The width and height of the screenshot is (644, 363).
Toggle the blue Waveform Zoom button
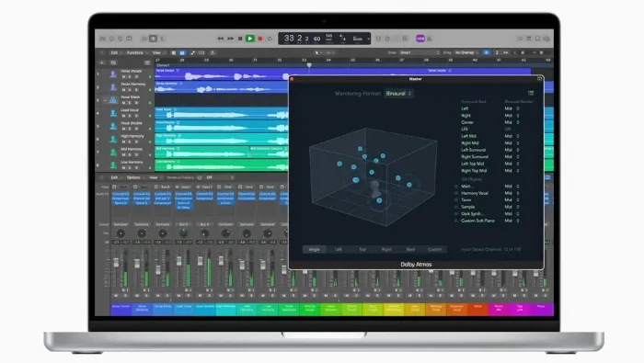point(487,53)
